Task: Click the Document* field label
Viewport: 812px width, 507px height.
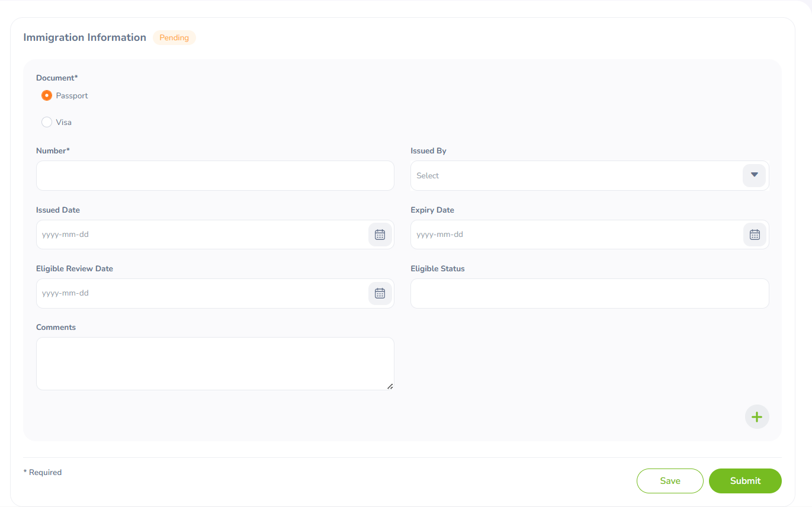Action: (x=57, y=78)
